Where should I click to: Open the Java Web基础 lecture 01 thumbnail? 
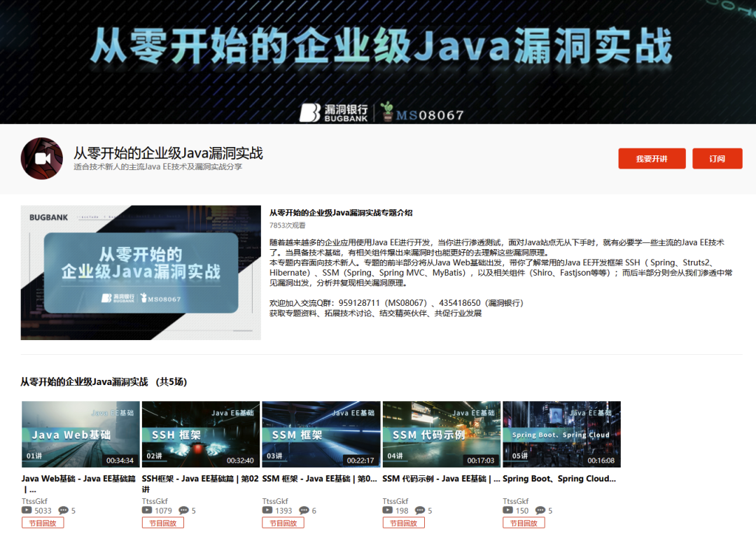tap(80, 435)
